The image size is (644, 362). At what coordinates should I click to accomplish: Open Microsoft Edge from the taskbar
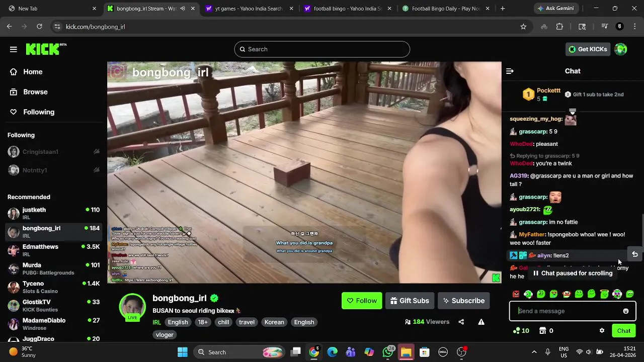(332, 352)
